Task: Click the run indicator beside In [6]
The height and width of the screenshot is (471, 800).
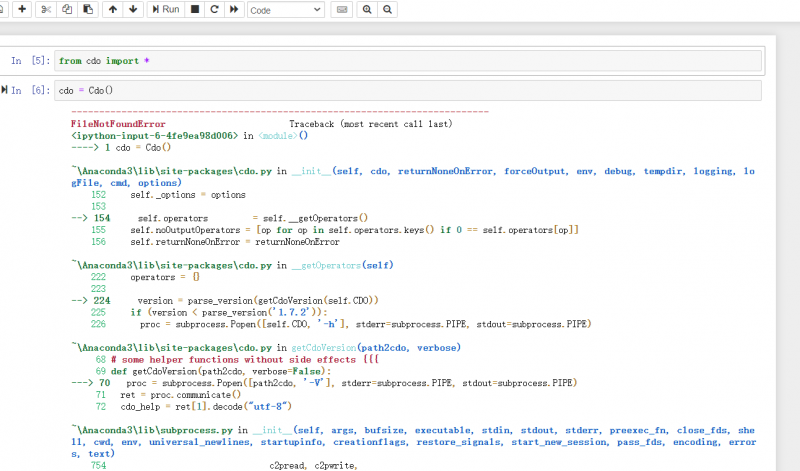Action: [x=5, y=91]
